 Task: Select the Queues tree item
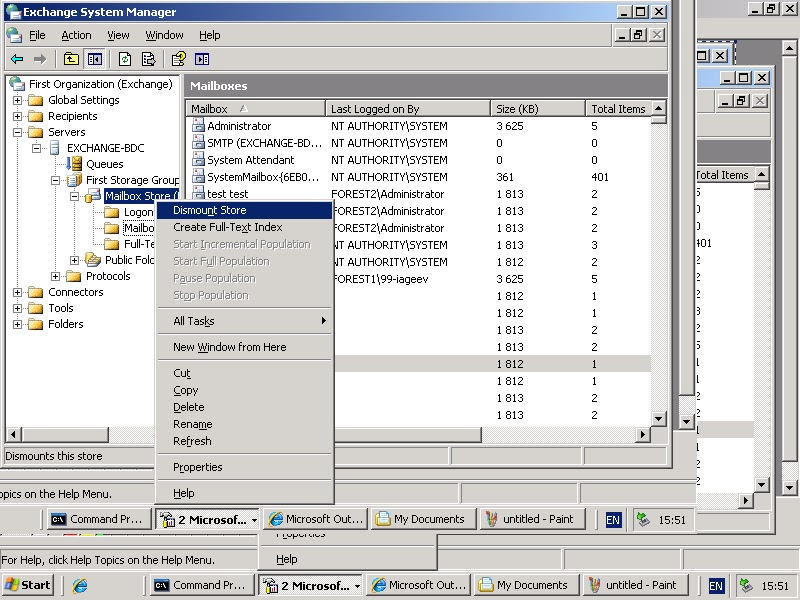click(105, 164)
